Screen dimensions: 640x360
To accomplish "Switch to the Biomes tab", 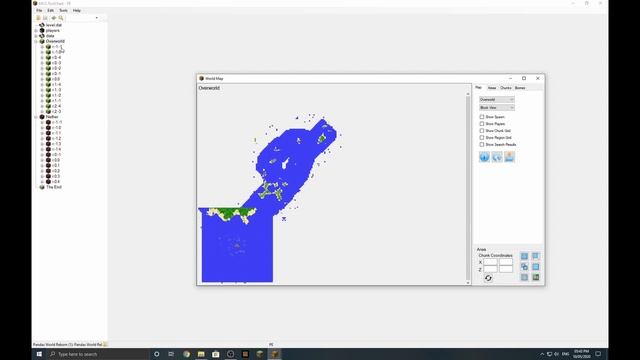I will pos(520,88).
